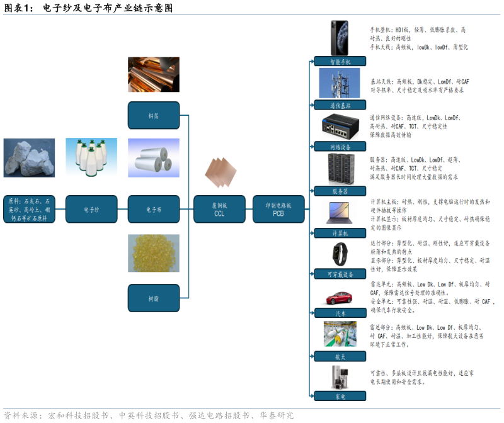Click the red car image
The image size is (504, 423).
click(340, 297)
